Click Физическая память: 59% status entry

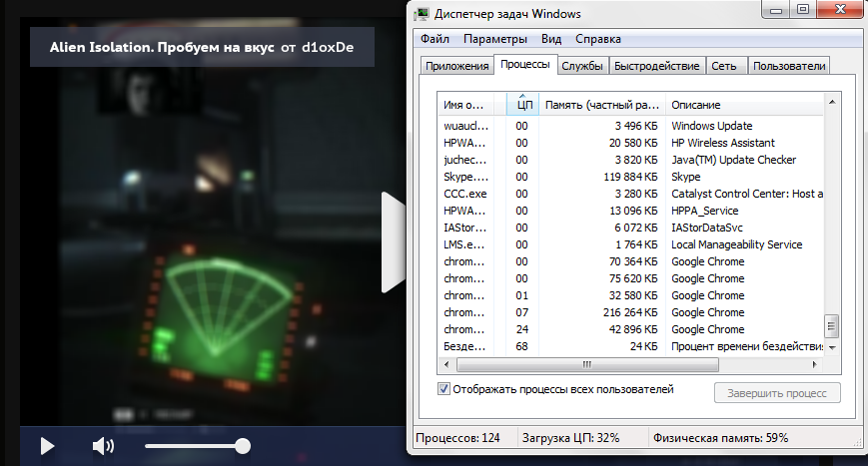tap(720, 438)
